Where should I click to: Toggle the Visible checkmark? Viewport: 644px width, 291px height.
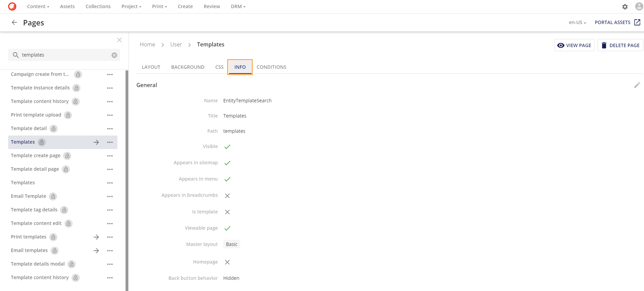[x=227, y=147]
